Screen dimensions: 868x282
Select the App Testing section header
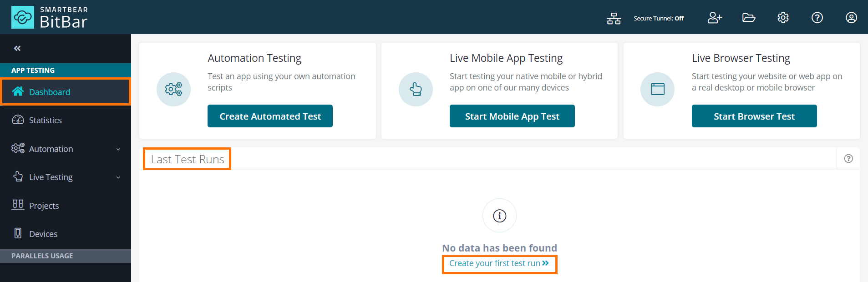coord(32,70)
